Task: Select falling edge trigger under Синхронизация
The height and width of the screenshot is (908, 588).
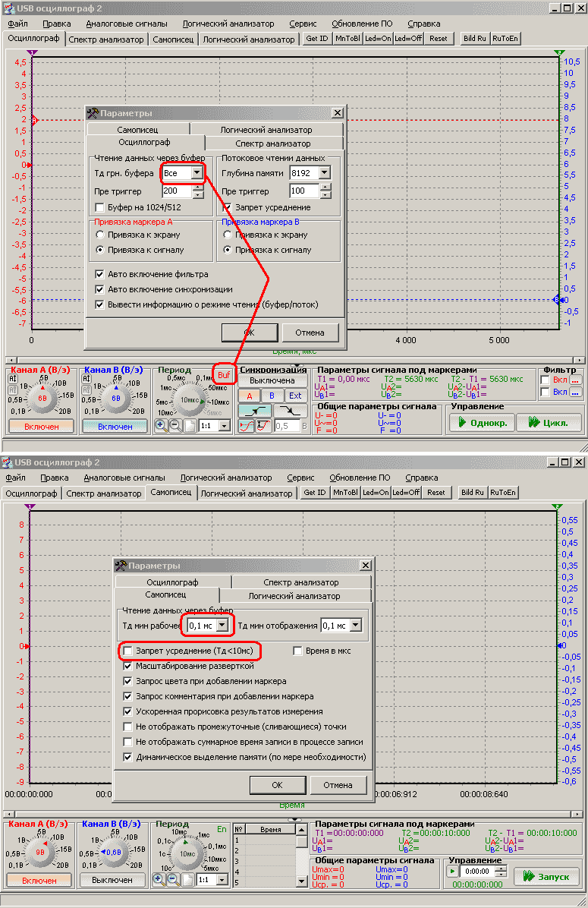Action: coord(290,411)
